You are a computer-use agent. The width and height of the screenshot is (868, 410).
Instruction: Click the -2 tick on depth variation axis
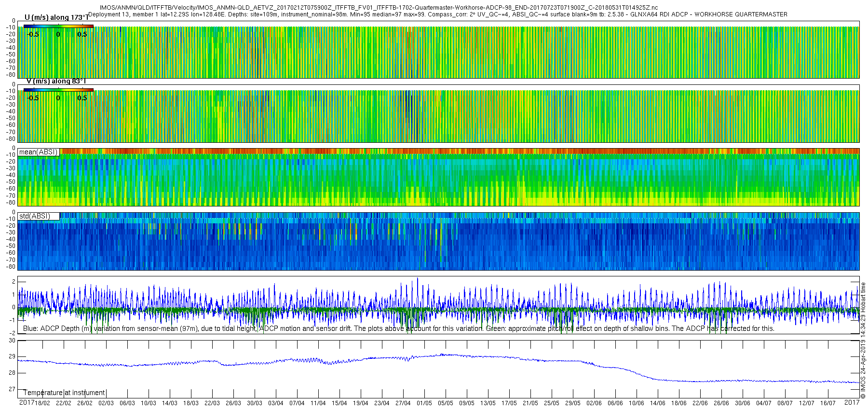point(13,333)
